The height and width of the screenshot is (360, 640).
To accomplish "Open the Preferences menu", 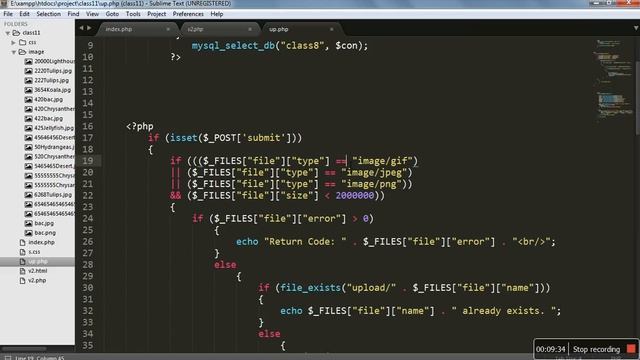I will coord(188,14).
